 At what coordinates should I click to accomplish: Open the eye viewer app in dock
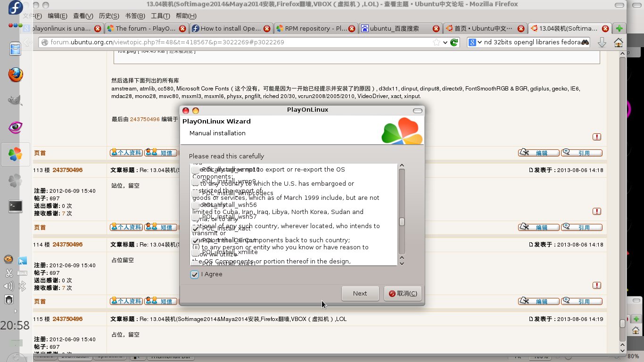click(x=15, y=127)
